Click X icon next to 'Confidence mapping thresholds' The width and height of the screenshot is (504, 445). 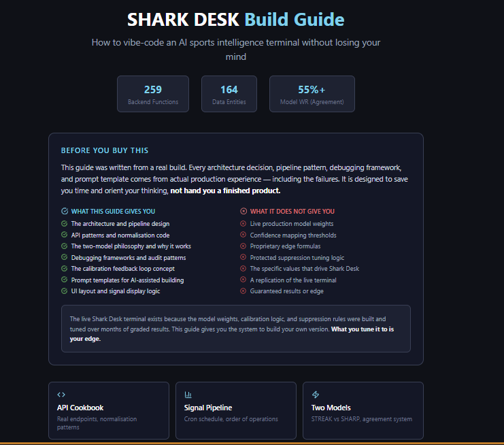point(243,235)
